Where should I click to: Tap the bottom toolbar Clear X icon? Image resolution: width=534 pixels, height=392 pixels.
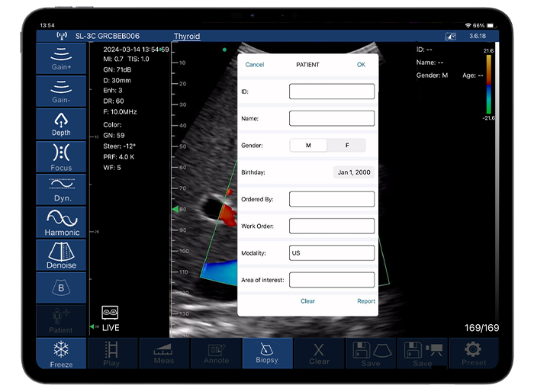pos(319,353)
